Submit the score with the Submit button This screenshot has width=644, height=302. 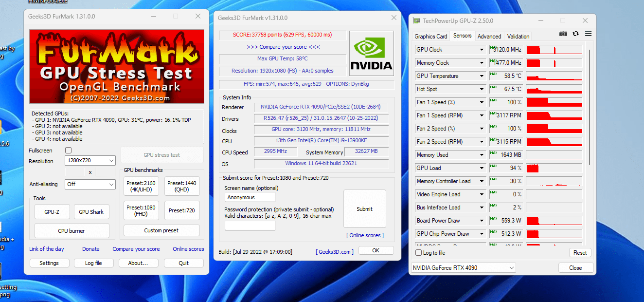click(364, 209)
